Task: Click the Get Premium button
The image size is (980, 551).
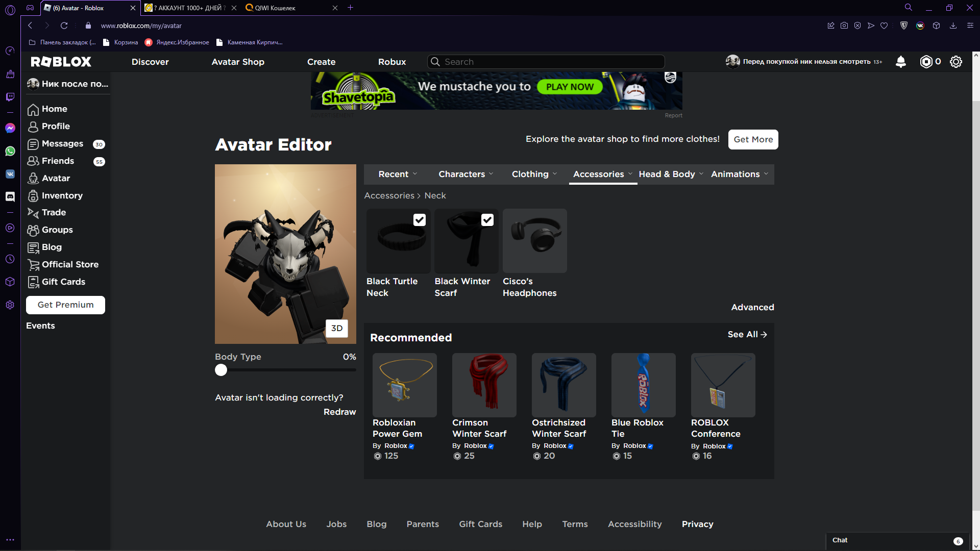Action: (66, 305)
